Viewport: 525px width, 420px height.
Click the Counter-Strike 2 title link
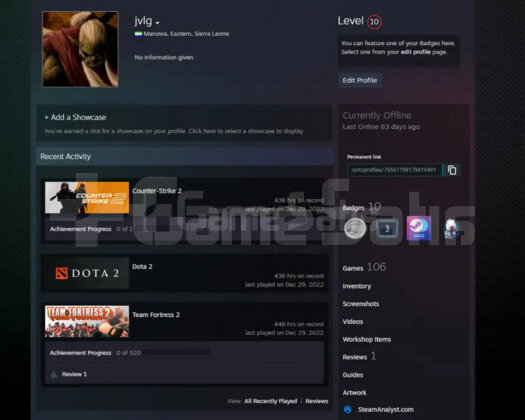157,191
